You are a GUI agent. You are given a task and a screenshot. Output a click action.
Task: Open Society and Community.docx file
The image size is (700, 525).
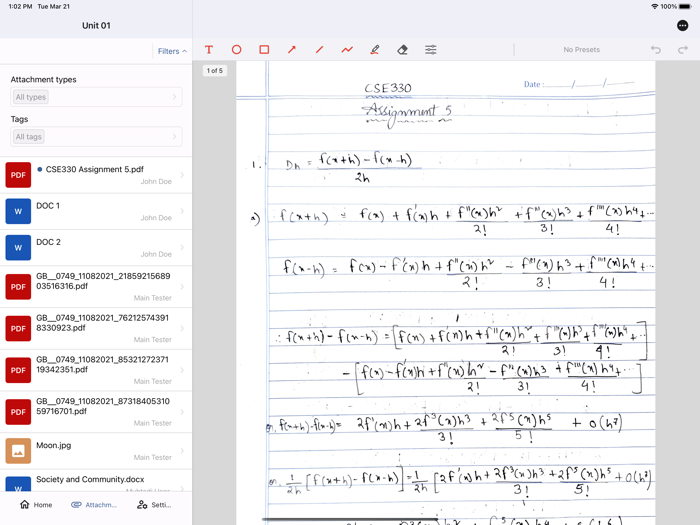96,481
